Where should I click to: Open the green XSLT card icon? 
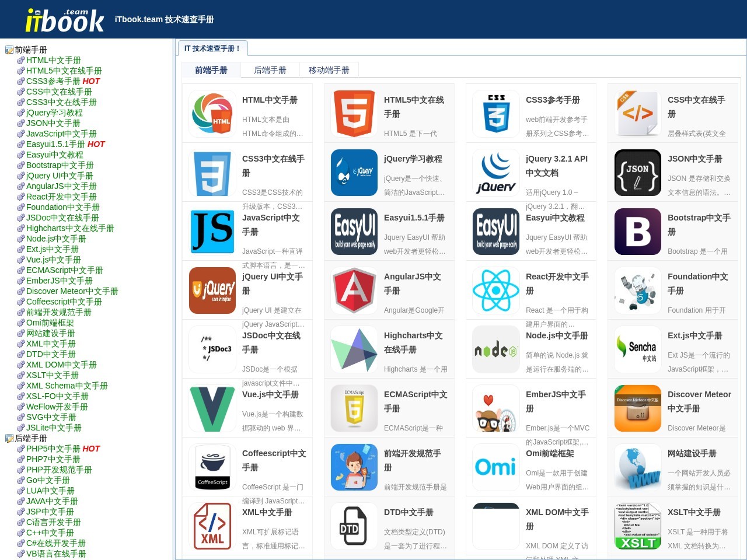click(x=638, y=526)
